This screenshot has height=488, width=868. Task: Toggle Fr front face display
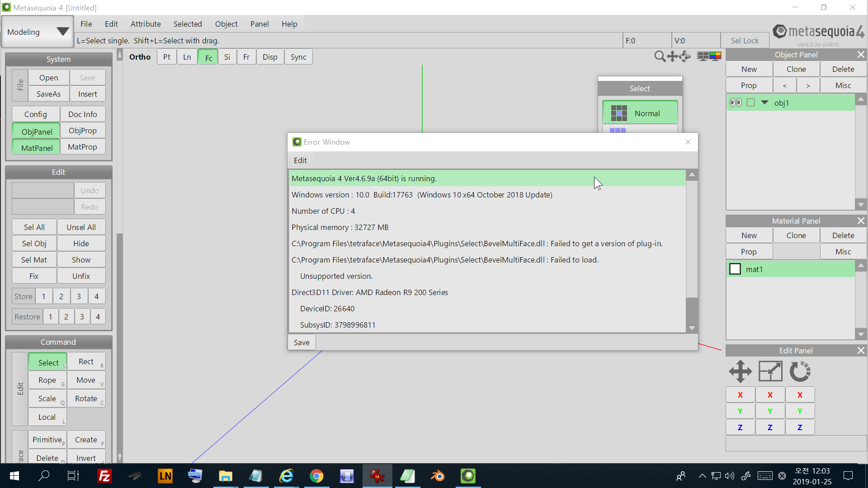tap(246, 57)
